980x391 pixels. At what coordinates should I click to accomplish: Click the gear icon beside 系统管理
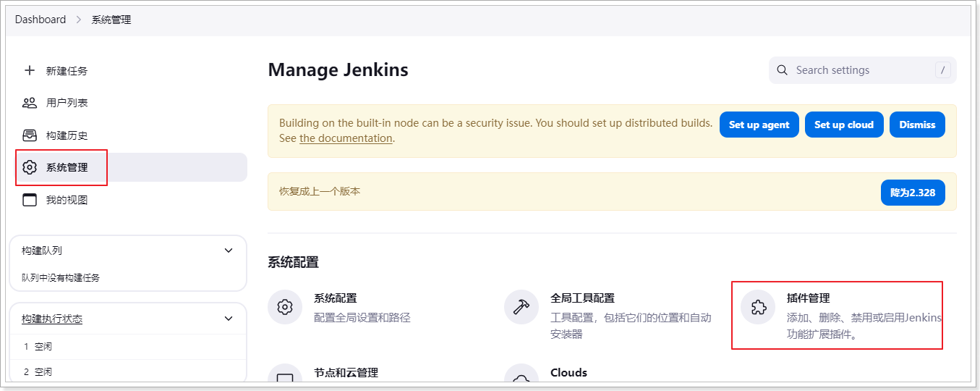coord(30,167)
